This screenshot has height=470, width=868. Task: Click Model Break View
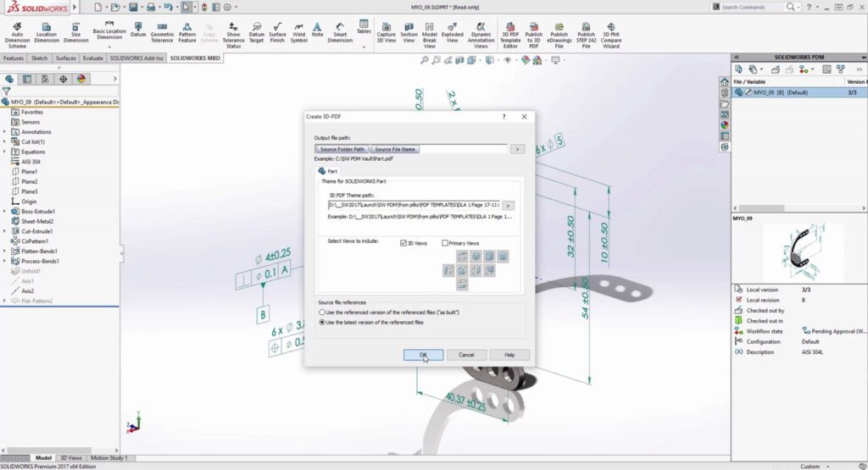[x=430, y=36]
